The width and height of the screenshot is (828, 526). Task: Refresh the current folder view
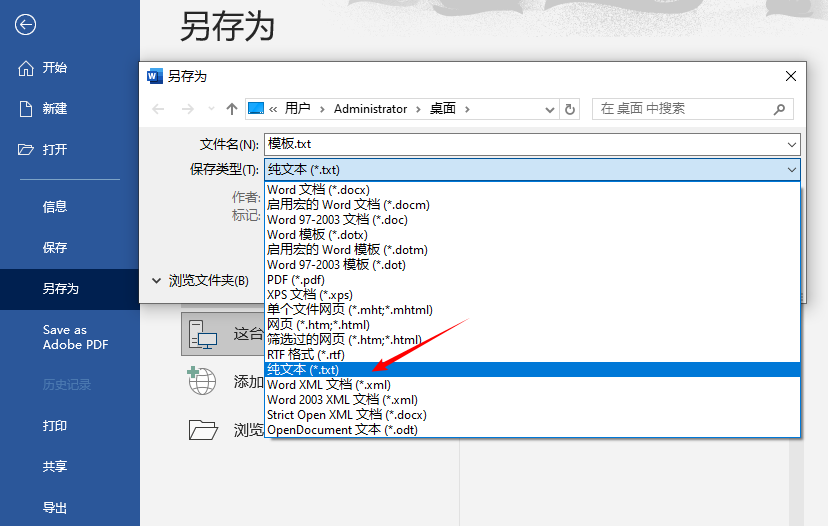coord(570,109)
